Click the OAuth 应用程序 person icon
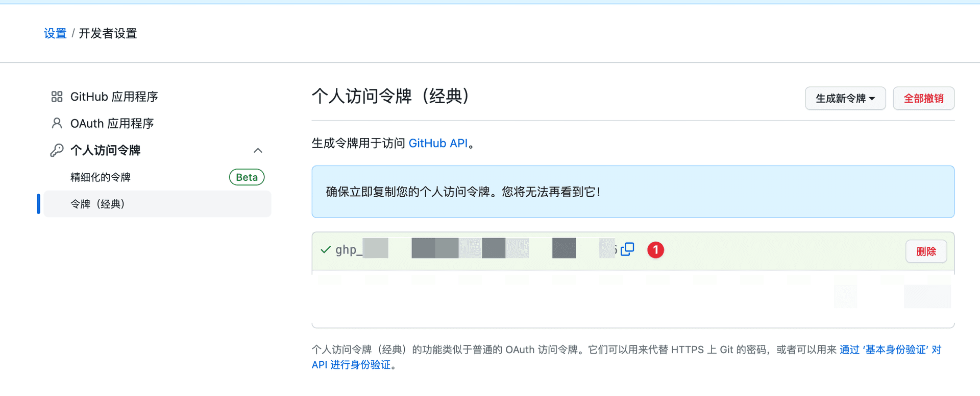Image resolution: width=980 pixels, height=396 pixels. pyautogui.click(x=57, y=123)
